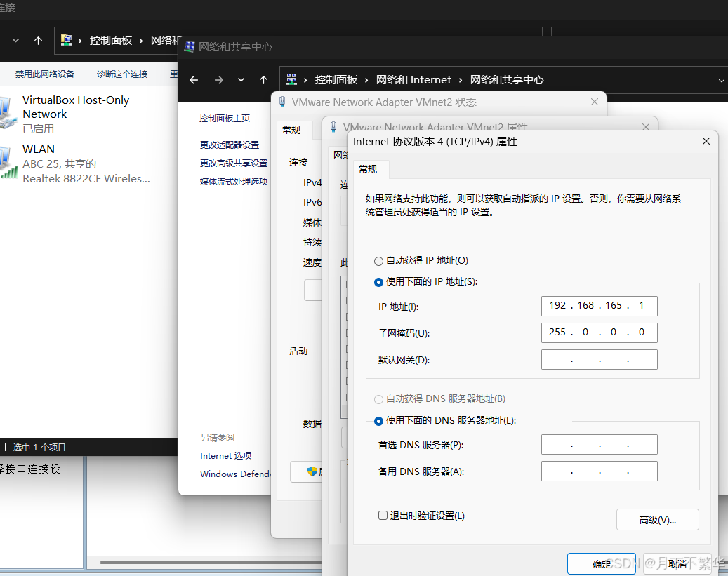Click 网络和 Internet breadcrumb in address bar
The image size is (728, 576).
point(413,80)
